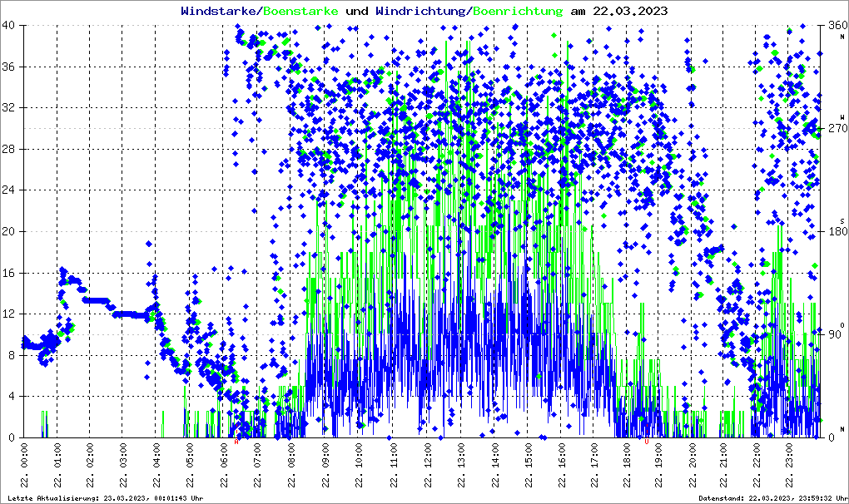Click the right axis direction value "270"

coord(837,128)
